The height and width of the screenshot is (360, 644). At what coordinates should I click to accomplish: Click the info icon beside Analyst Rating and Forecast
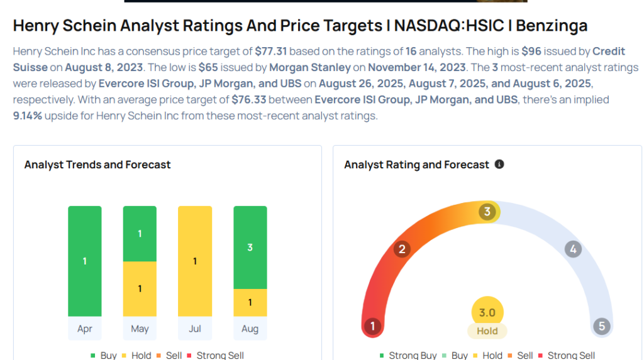[499, 165]
